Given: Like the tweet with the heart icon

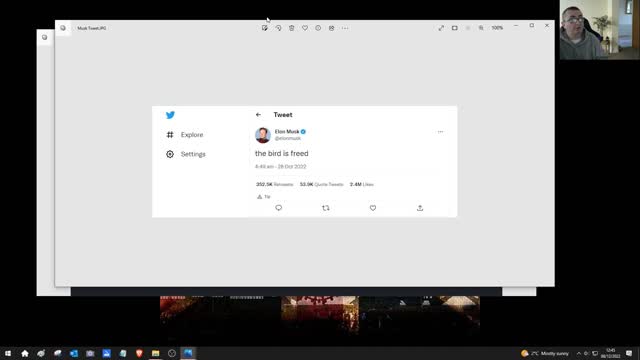Looking at the screenshot, I should pyautogui.click(x=373, y=208).
